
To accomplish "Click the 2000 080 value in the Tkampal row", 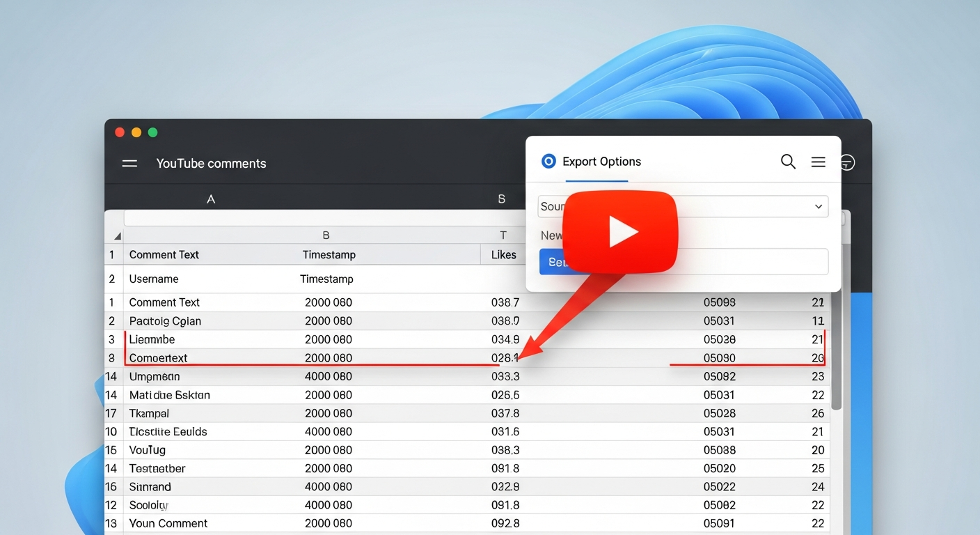I will 329,414.
